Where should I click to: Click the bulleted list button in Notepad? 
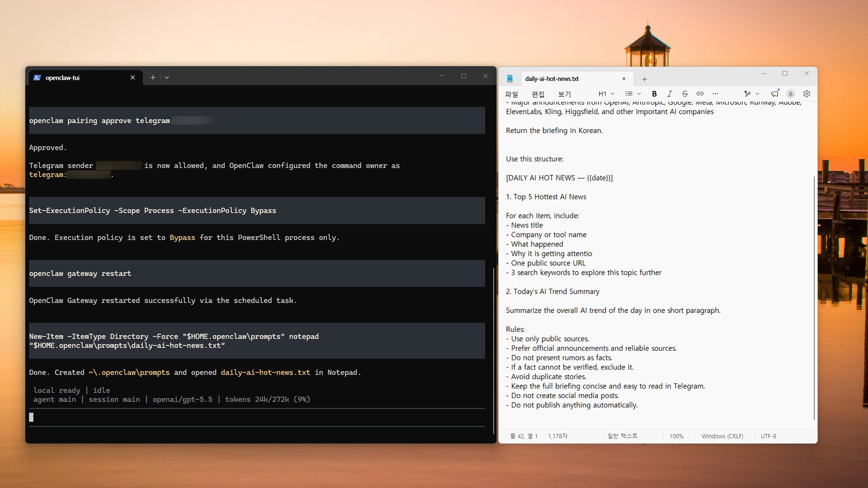628,94
